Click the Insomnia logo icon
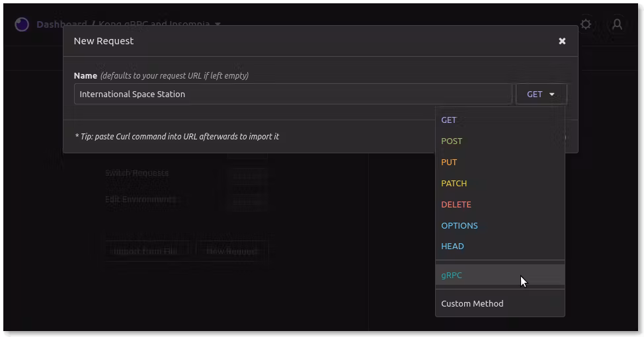Image resolution: width=644 pixels, height=337 pixels. (x=22, y=24)
